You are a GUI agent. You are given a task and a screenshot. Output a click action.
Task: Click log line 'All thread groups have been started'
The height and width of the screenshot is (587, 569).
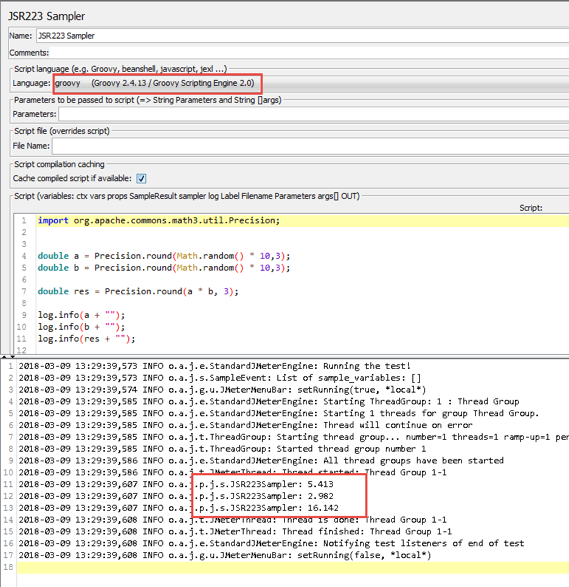click(x=261, y=460)
